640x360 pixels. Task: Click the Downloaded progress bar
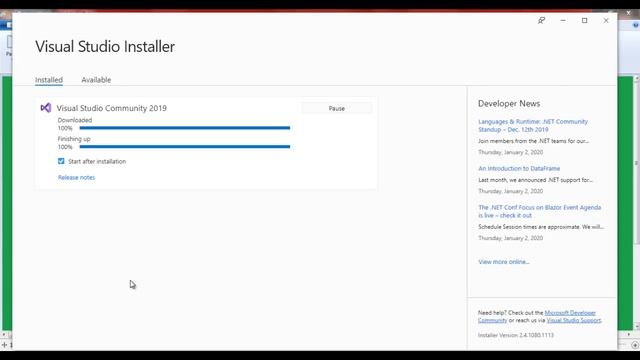(185, 128)
